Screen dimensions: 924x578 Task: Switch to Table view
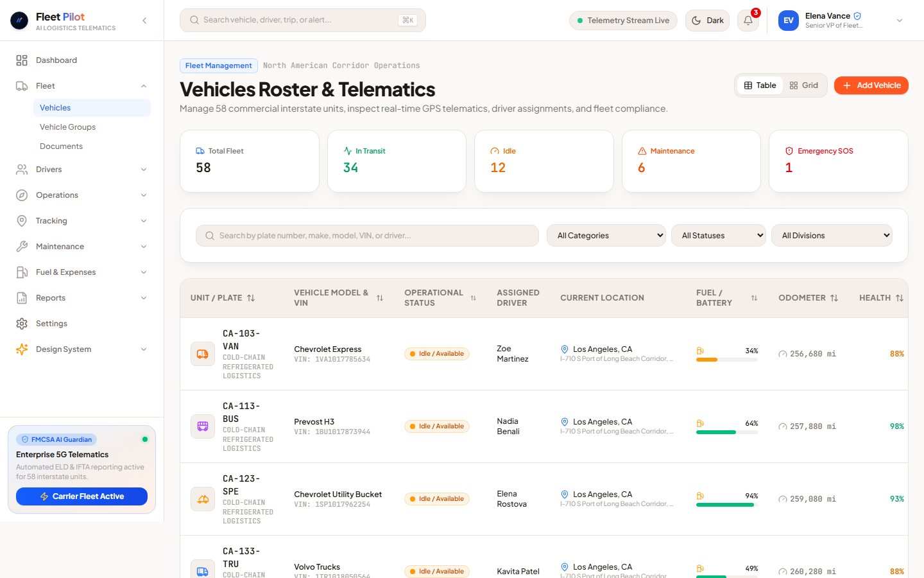coord(760,85)
